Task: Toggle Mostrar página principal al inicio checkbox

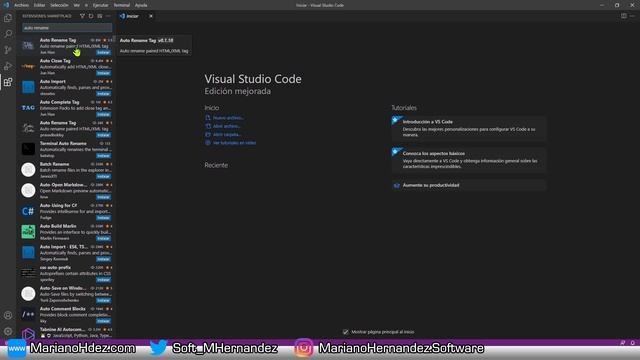Action: pyautogui.click(x=346, y=332)
